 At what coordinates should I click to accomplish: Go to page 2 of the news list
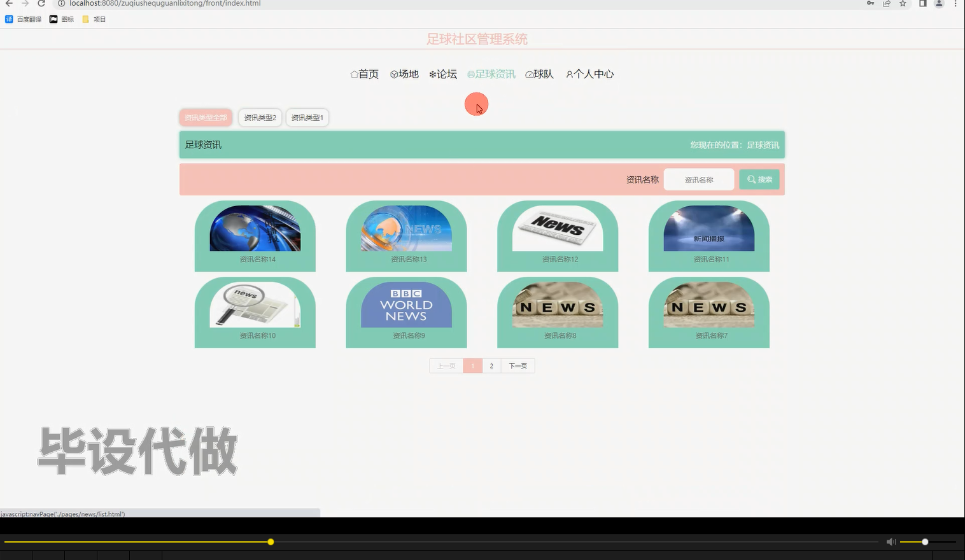pos(491,365)
